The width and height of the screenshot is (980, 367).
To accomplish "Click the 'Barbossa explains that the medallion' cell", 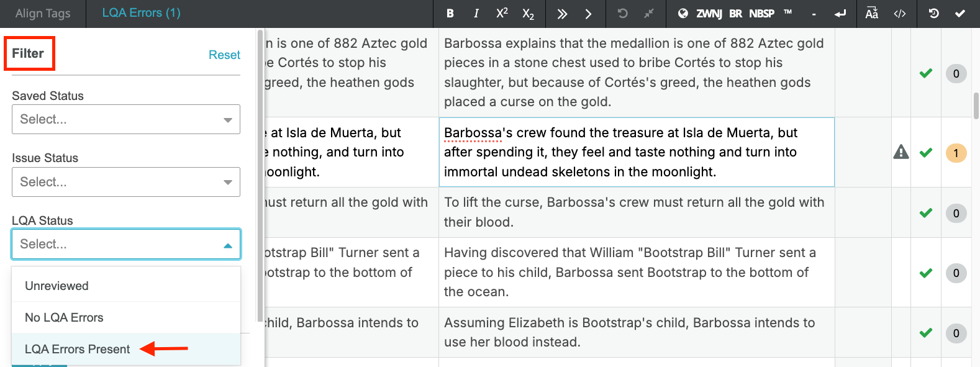I will [637, 73].
